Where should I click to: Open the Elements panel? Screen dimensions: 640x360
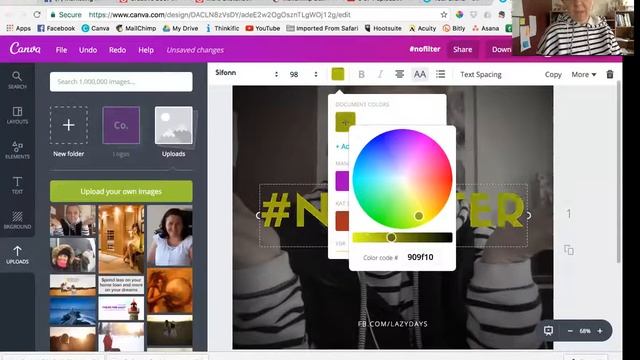[x=17, y=150]
